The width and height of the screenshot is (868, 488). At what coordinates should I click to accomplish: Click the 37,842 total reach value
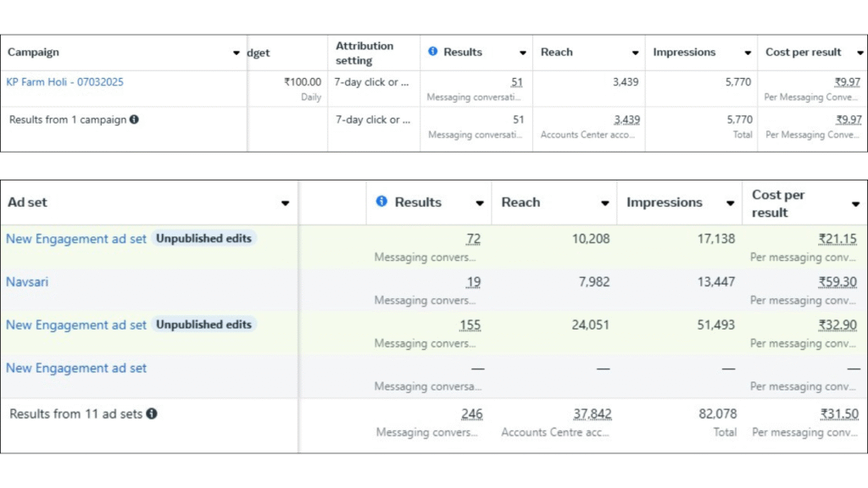tap(592, 414)
